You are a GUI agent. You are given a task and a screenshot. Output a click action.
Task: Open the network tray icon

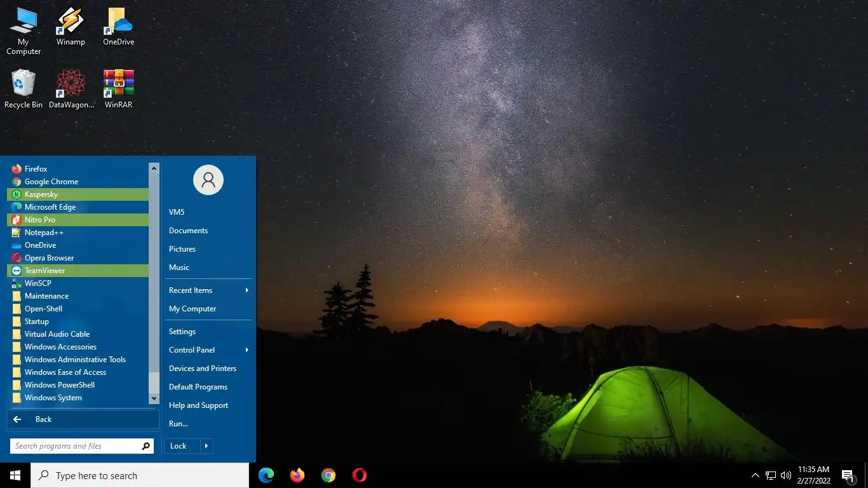pyautogui.click(x=771, y=475)
